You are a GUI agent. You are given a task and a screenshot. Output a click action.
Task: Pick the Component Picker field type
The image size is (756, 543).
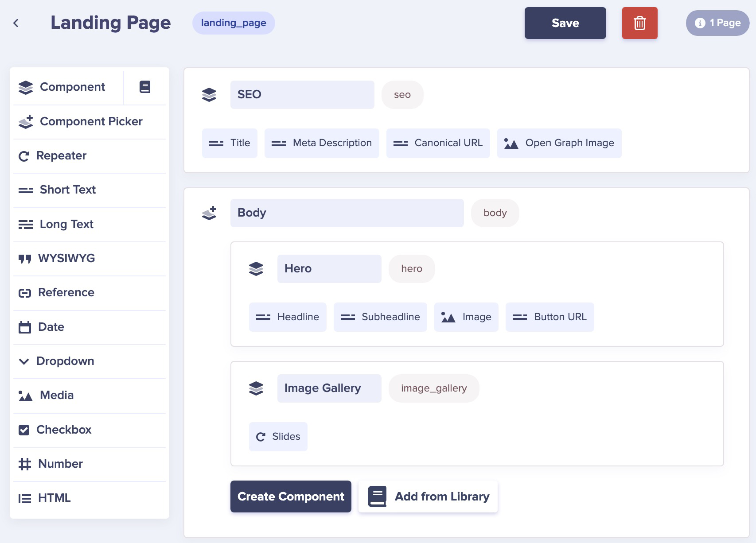click(91, 121)
